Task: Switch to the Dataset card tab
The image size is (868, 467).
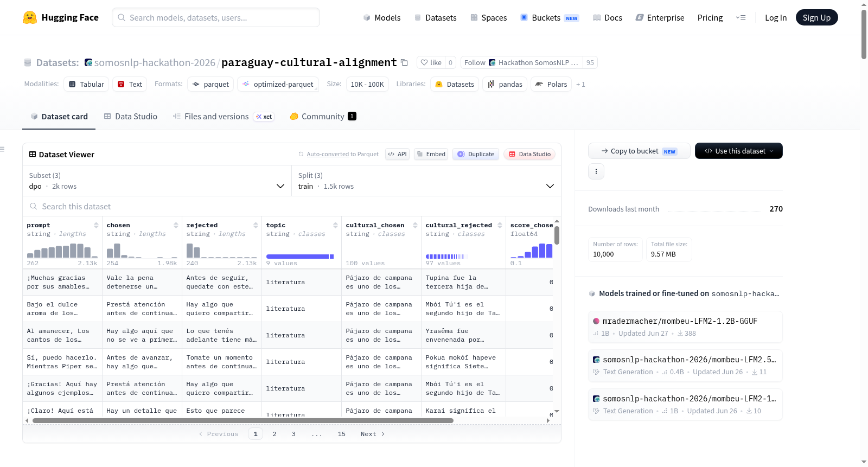Action: point(59,117)
